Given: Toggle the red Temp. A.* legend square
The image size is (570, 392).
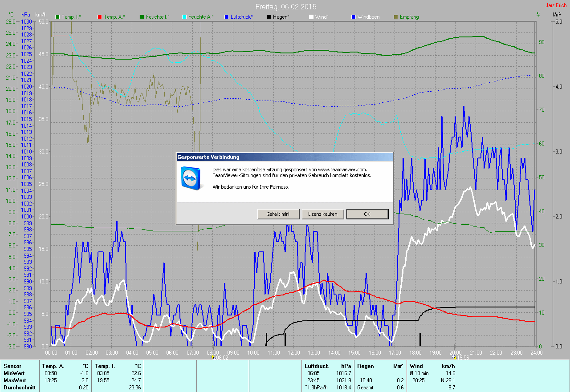Looking at the screenshot, I should click(99, 17).
